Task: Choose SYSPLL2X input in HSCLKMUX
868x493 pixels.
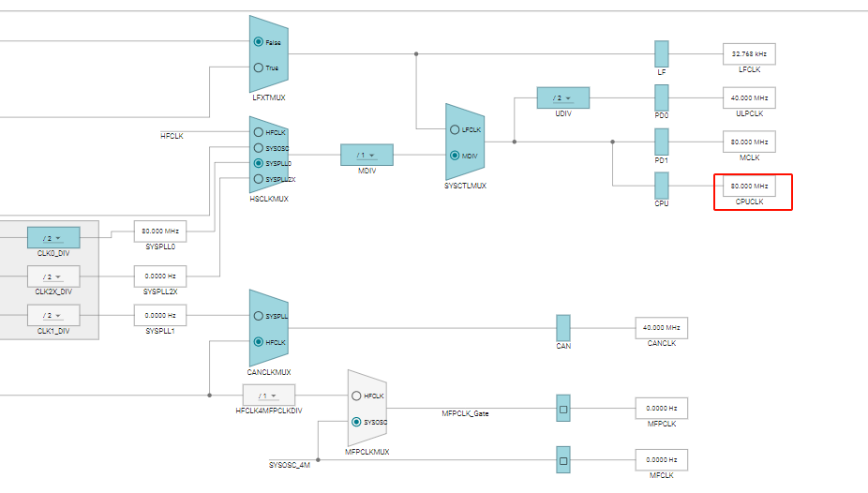Action: click(x=259, y=178)
